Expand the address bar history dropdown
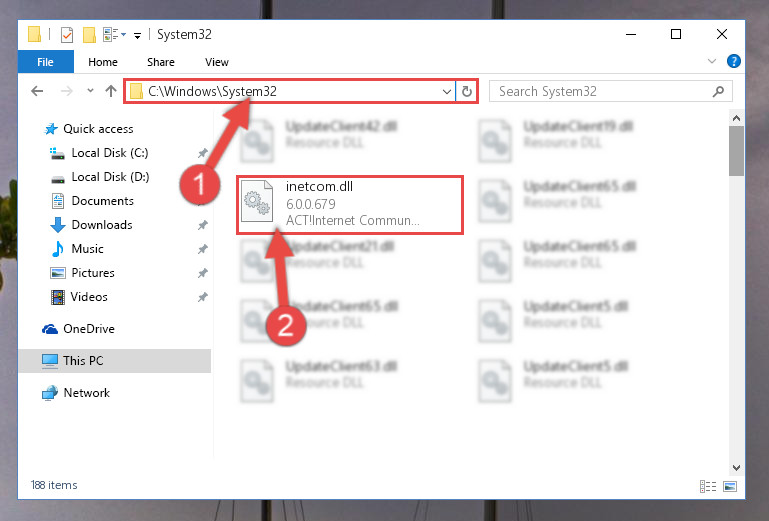The height and width of the screenshot is (521, 769). tap(446, 91)
